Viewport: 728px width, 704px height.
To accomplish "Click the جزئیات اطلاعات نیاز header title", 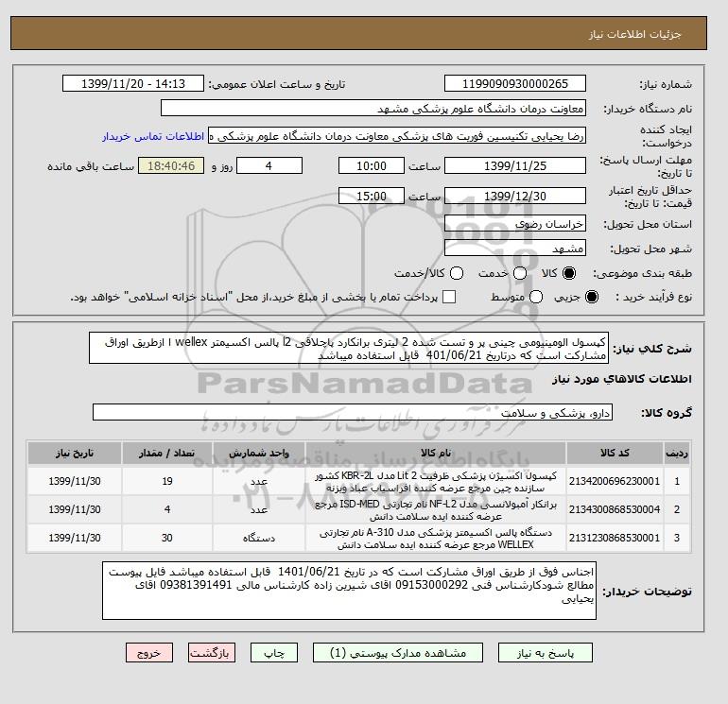I will tap(634, 34).
